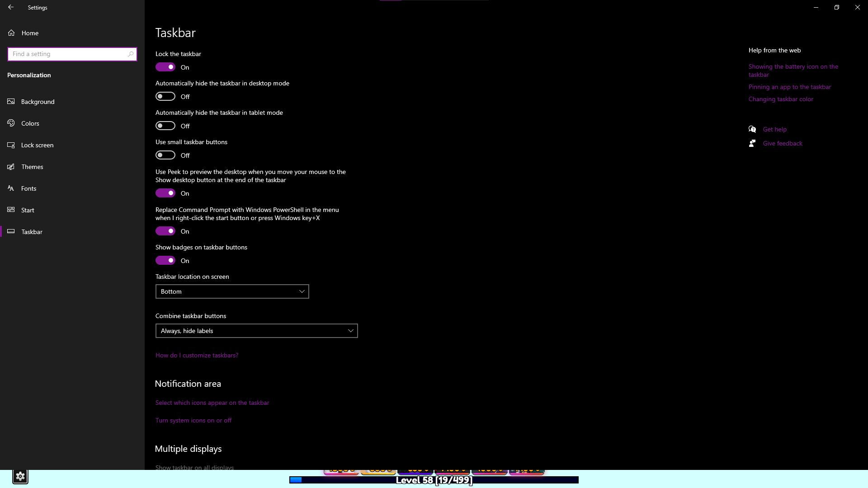
Task: Click the Notification area heading
Action: pos(188,384)
